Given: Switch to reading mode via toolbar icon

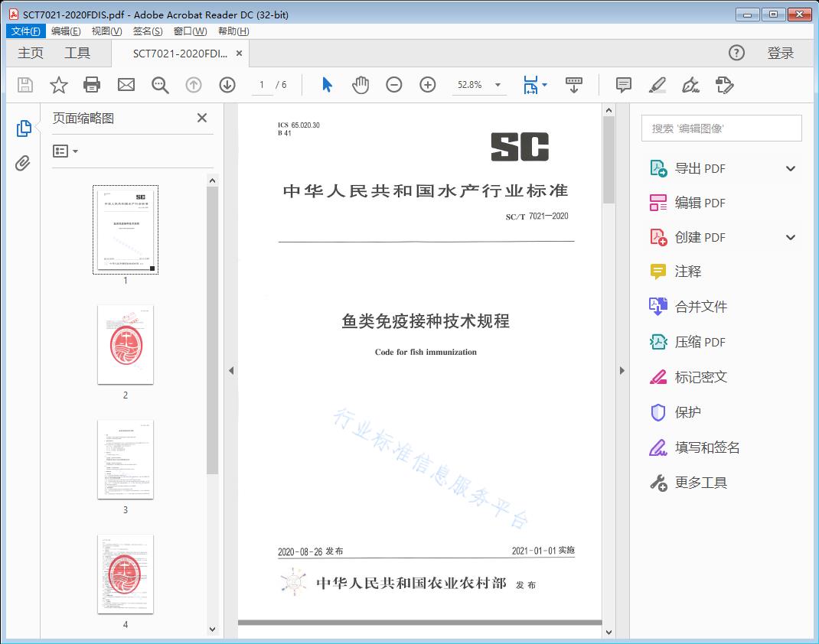Looking at the screenshot, I should 574,85.
